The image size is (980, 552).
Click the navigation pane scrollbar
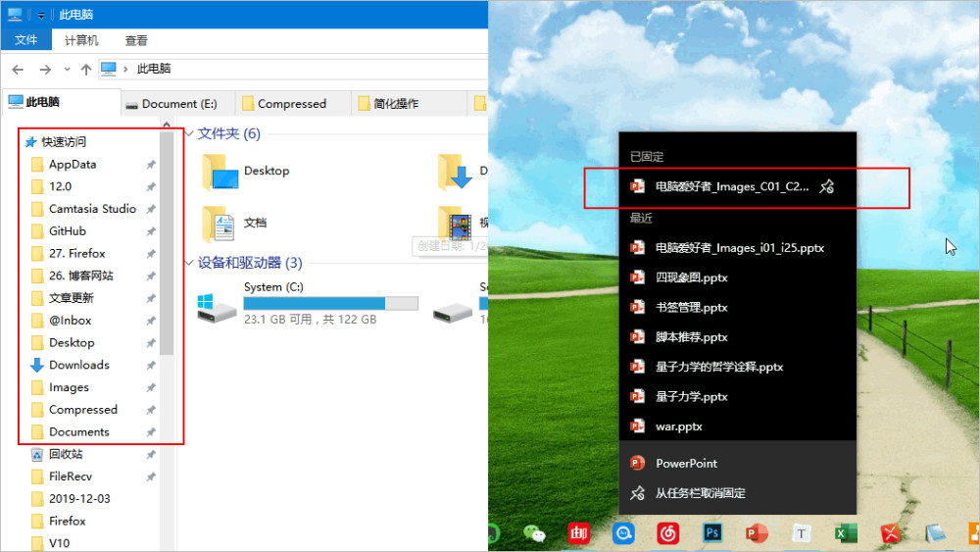[167, 244]
